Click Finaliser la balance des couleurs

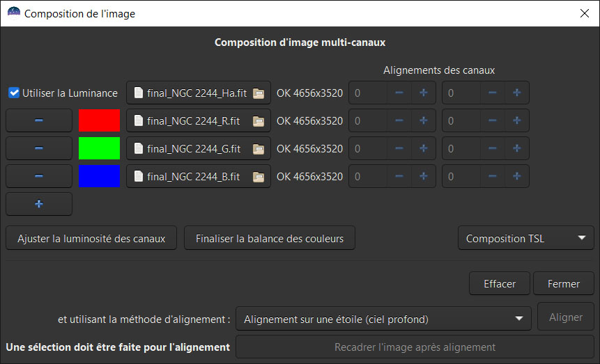269,238
